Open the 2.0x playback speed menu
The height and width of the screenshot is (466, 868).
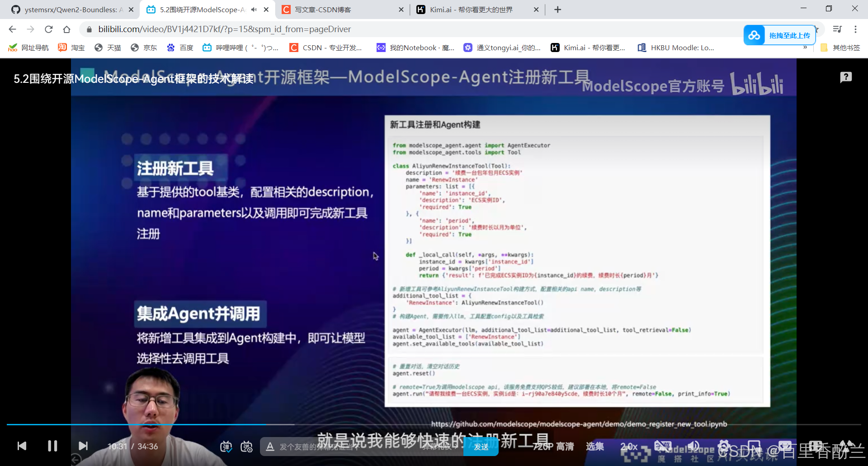[629, 447]
